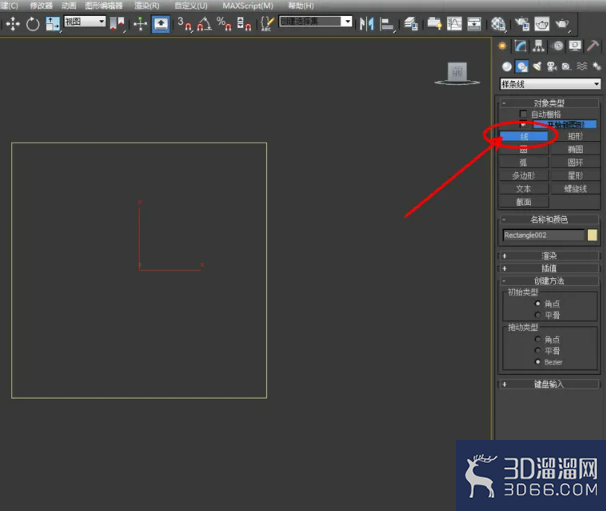Collapse the 名称和颜色 rollout

[x=549, y=220]
